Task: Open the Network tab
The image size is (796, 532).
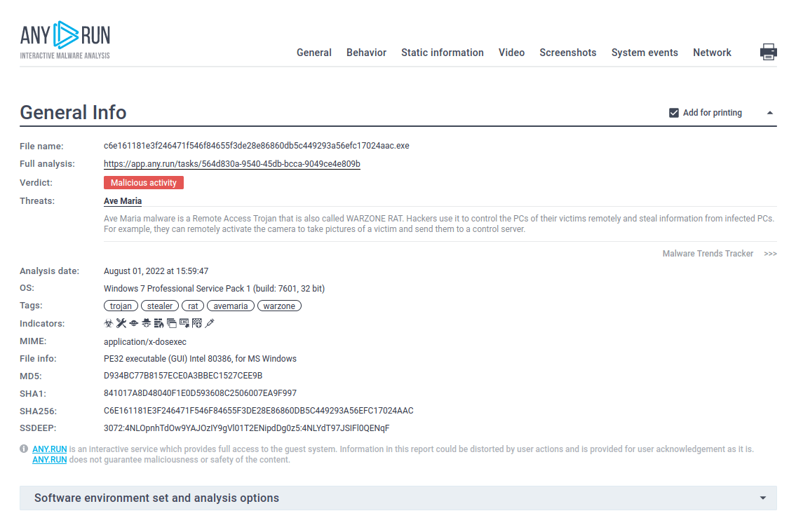Action: (x=712, y=53)
